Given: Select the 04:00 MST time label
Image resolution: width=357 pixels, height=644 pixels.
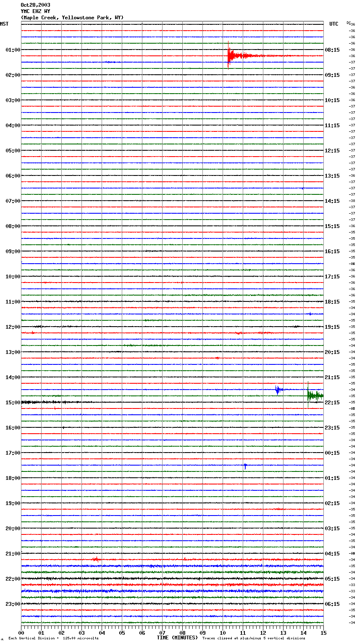Looking at the screenshot, I should click(13, 126).
